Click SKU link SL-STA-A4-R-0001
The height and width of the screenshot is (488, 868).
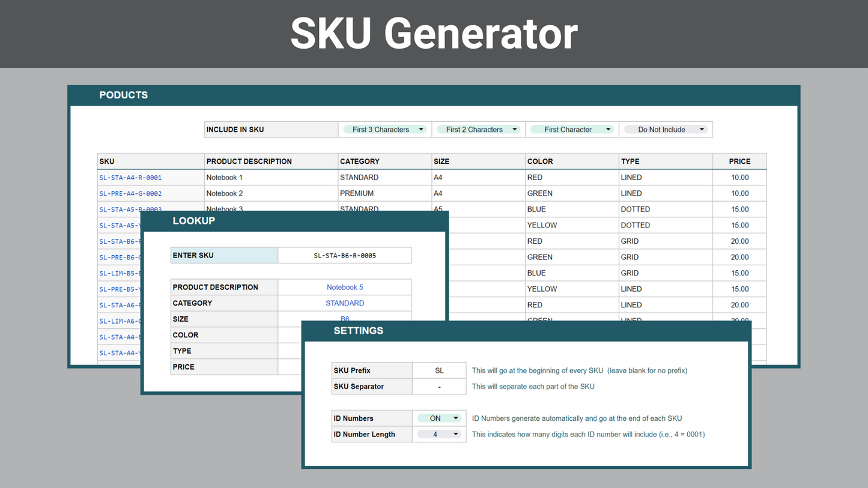[x=130, y=178]
